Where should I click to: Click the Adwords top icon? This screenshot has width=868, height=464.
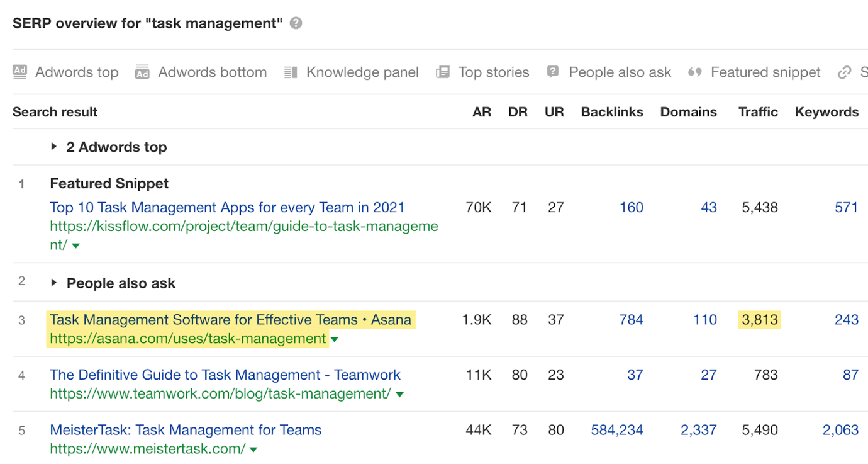click(20, 72)
